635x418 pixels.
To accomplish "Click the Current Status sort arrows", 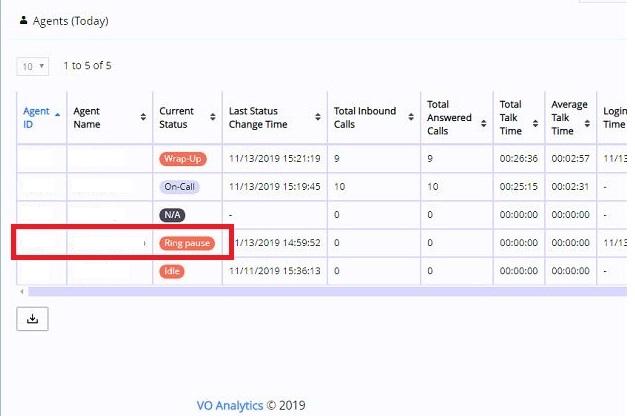I will (213, 118).
